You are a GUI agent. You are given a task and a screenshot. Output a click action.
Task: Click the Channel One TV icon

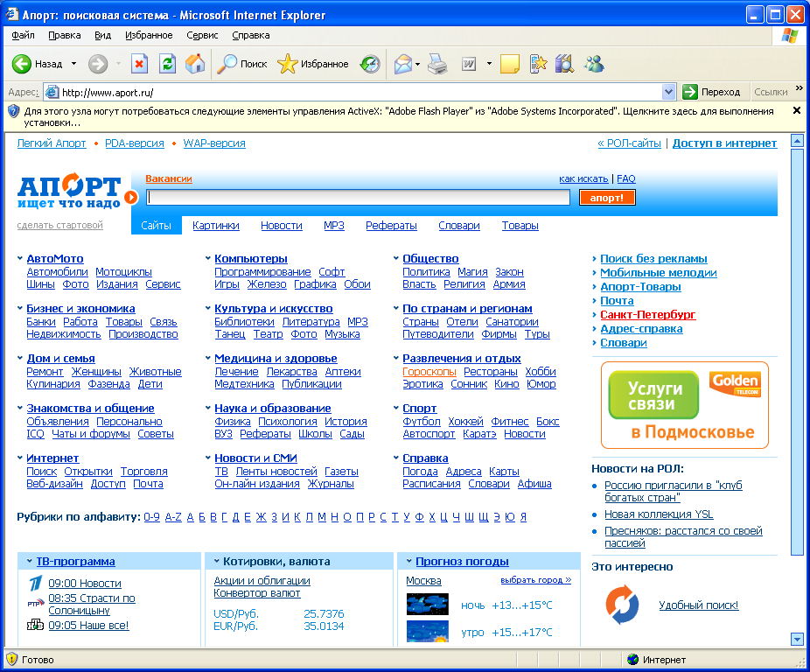coord(36,584)
